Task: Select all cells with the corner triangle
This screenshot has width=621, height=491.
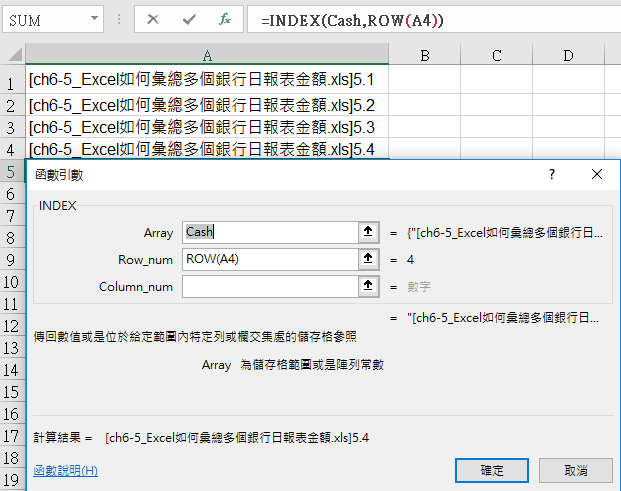Action: pos(15,54)
